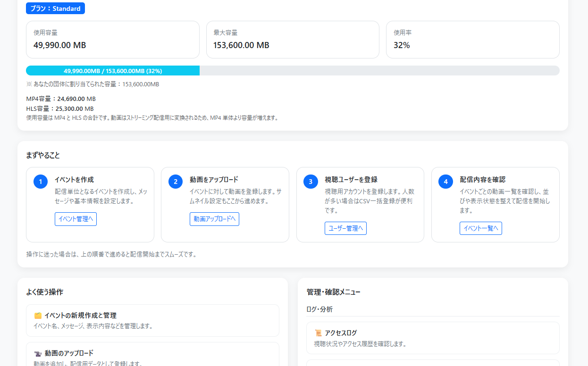Select the step 2 circle for 動画をアップロード

point(175,181)
